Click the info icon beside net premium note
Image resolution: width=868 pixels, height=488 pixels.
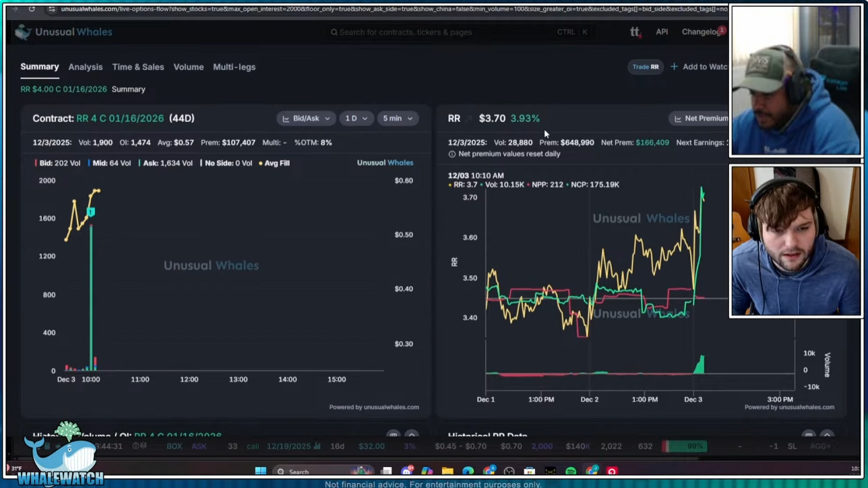coord(452,154)
